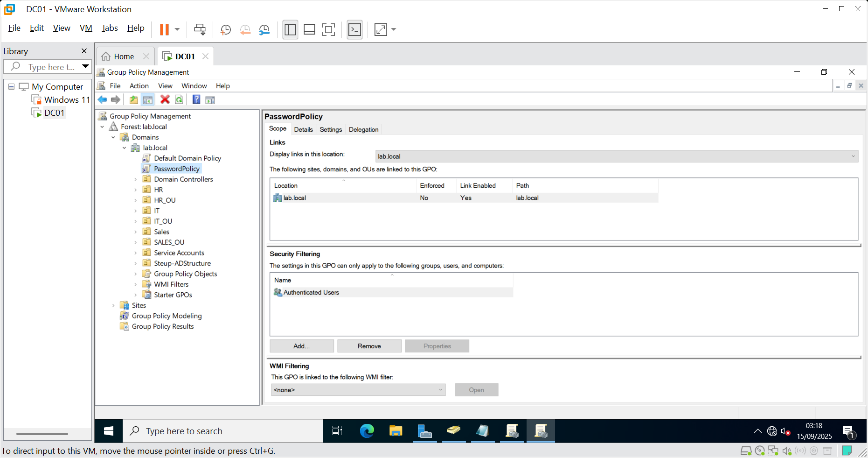Toggle the VMware thumbnail bar button
Image resolution: width=868 pixels, height=458 pixels.
point(309,29)
